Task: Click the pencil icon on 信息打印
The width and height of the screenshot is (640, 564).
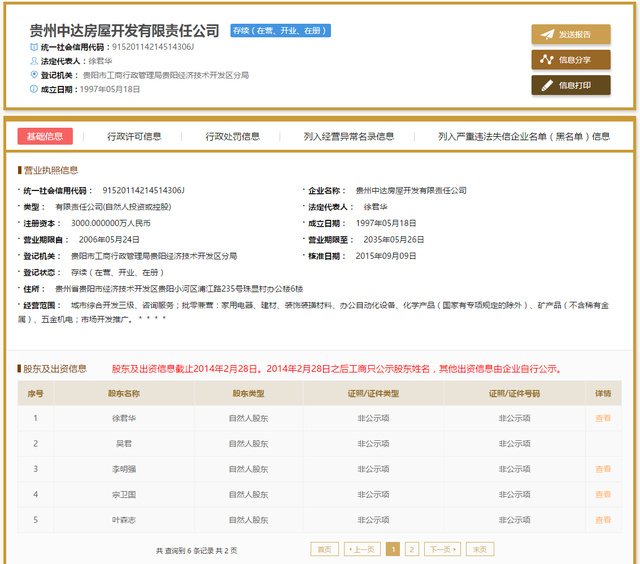Action: point(547,85)
